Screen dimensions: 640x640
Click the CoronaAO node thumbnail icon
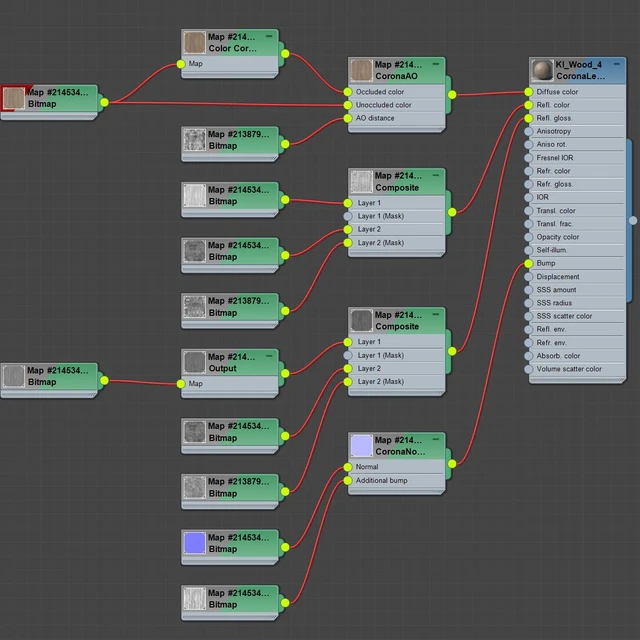pyautogui.click(x=361, y=70)
